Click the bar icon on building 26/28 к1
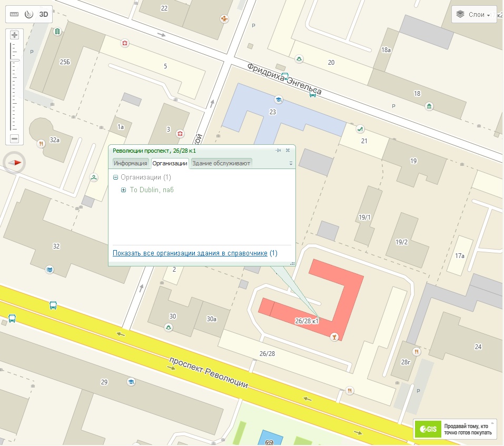The height and width of the screenshot is (446, 504). (334, 337)
